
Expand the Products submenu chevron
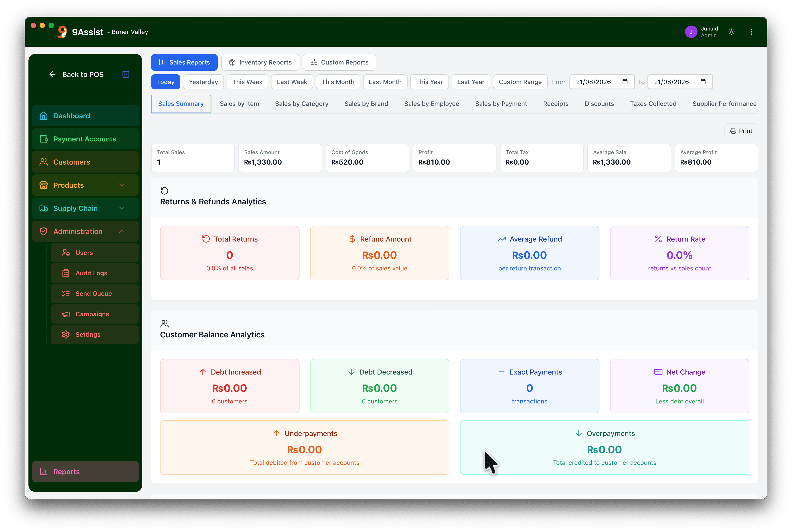(122, 185)
